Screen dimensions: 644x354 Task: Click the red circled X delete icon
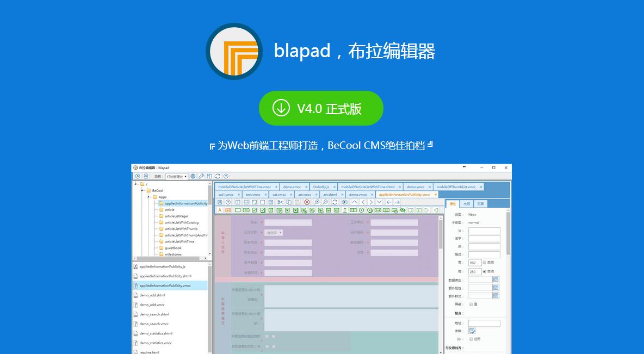click(x=307, y=202)
